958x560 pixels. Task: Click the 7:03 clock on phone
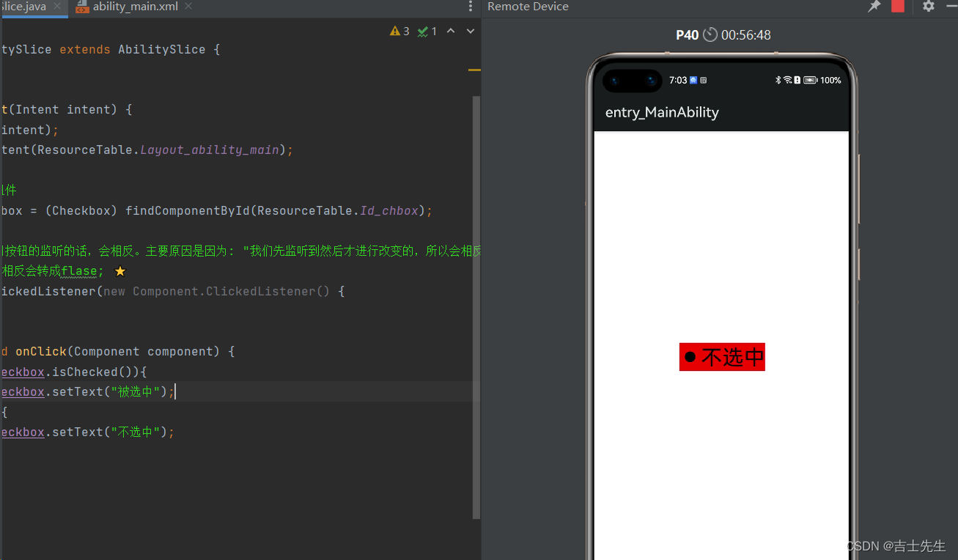(x=678, y=80)
